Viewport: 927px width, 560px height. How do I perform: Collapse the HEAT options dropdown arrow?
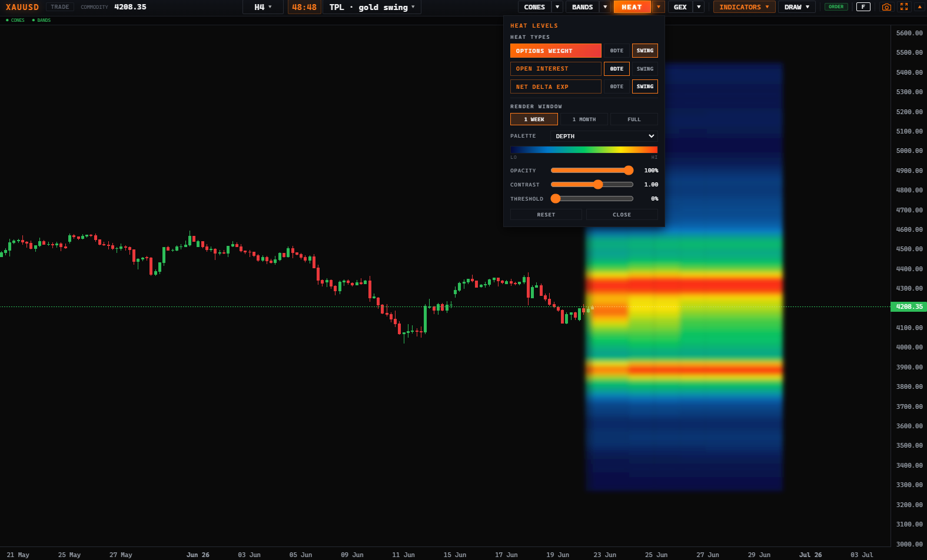(659, 7)
